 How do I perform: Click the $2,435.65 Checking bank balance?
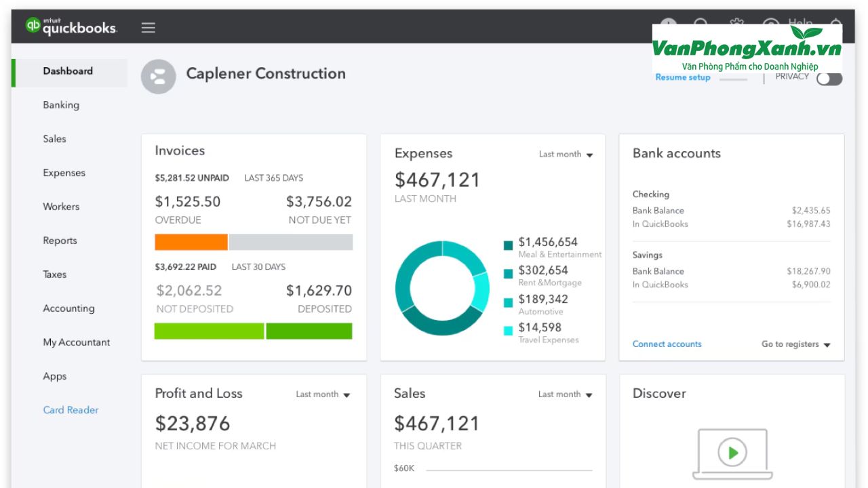pyautogui.click(x=811, y=211)
